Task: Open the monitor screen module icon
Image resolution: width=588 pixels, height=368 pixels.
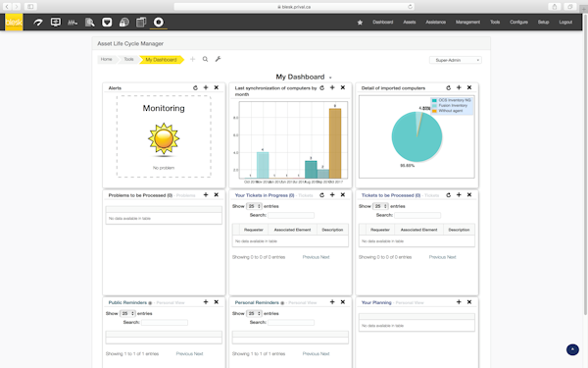Action: tap(56, 23)
